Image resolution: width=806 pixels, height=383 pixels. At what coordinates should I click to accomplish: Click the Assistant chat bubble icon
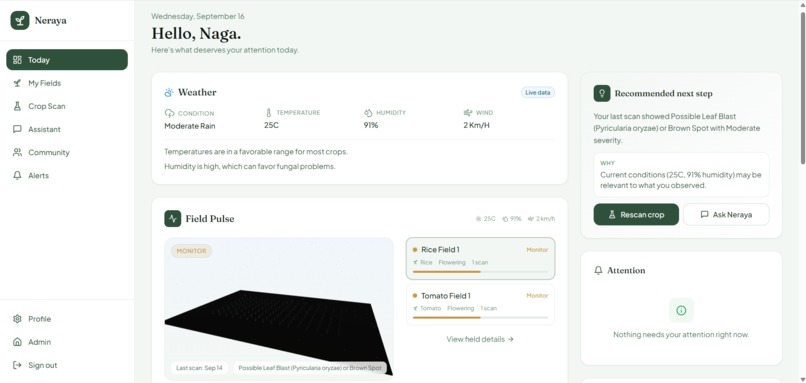click(x=17, y=129)
